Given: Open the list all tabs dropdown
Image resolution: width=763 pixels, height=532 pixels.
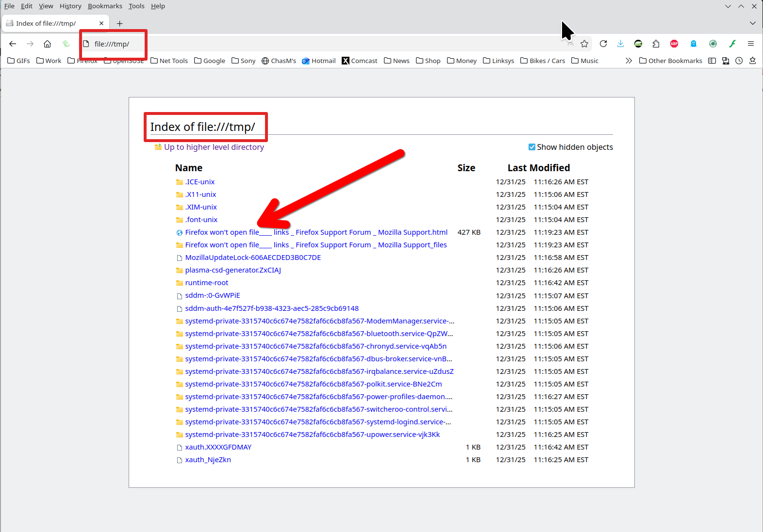Looking at the screenshot, I should (752, 23).
